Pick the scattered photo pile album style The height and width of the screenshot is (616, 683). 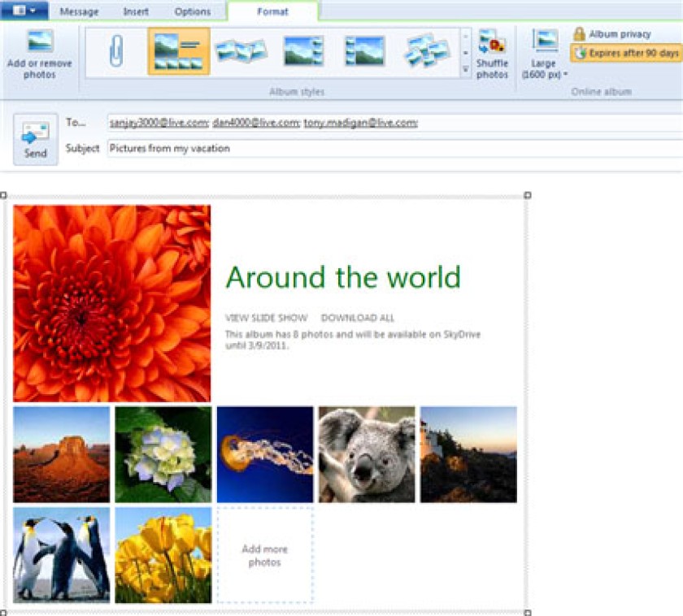coord(427,51)
